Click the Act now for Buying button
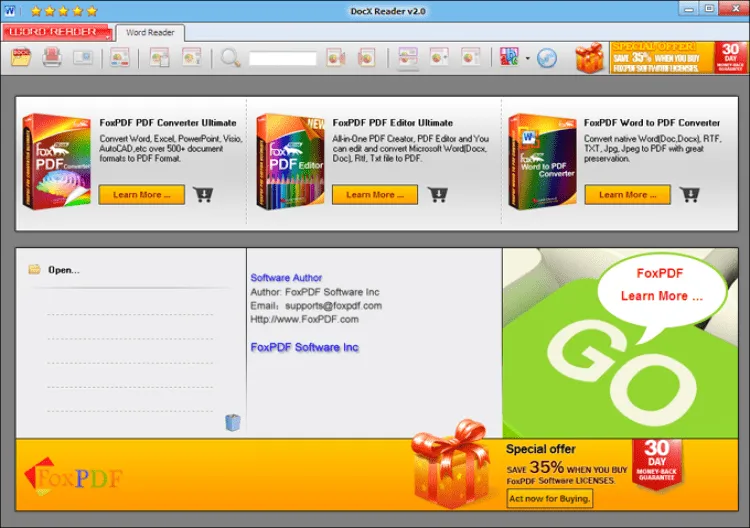 point(550,498)
